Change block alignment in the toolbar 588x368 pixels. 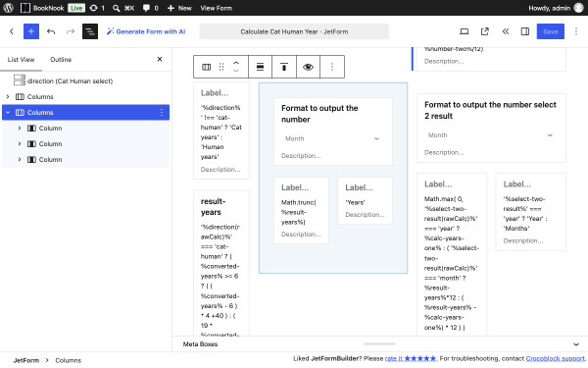pos(260,67)
